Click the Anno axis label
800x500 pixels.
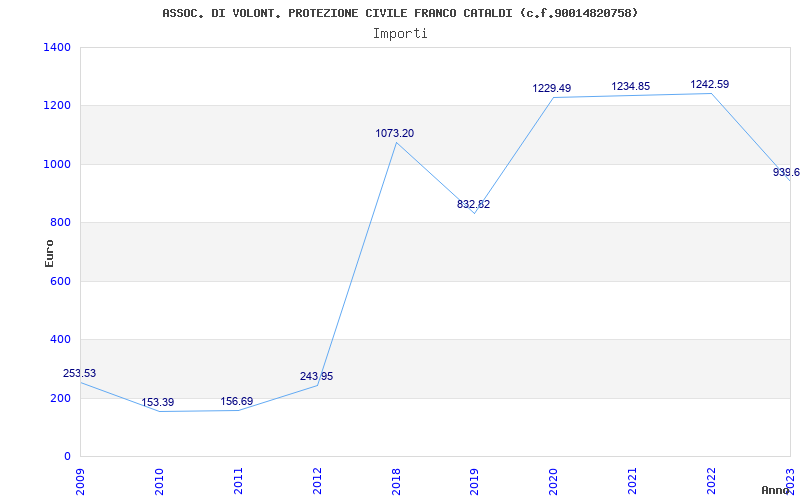[x=775, y=490]
